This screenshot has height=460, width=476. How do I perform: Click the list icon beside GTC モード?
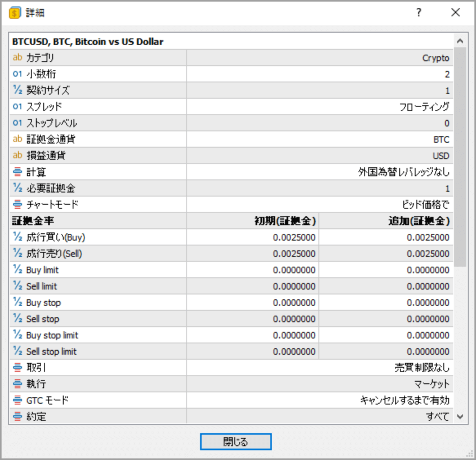(17, 400)
